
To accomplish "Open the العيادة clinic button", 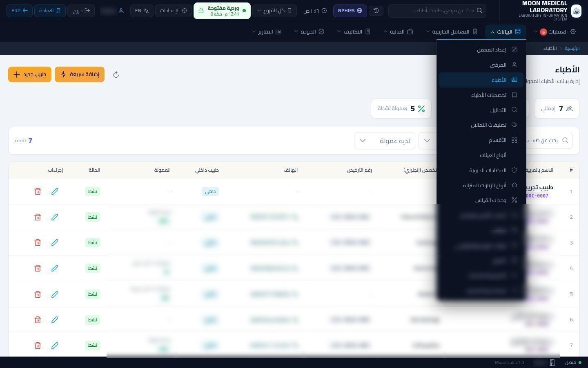I will (x=50, y=11).
